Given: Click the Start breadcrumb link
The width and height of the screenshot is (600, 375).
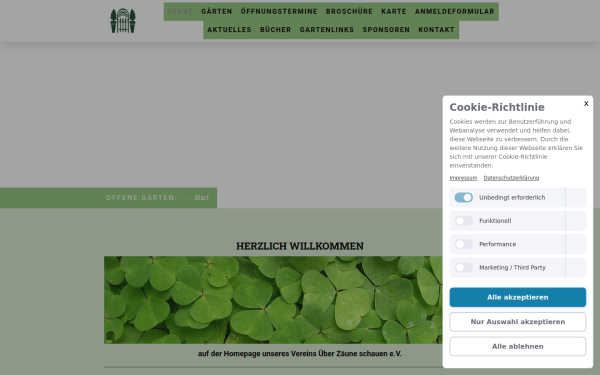Looking at the screenshot, I should (201, 198).
